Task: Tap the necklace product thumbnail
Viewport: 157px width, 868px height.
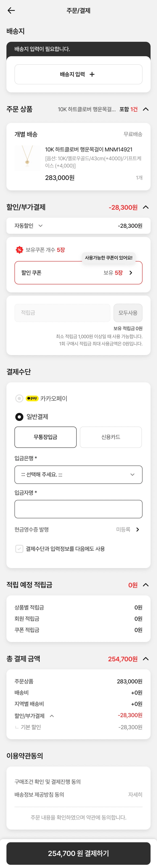Action: pos(27,158)
